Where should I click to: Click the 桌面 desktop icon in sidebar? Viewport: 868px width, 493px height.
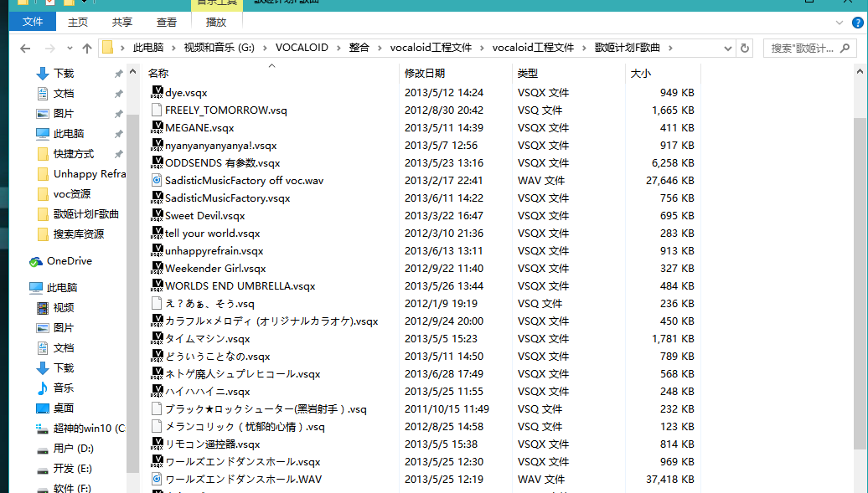43,408
